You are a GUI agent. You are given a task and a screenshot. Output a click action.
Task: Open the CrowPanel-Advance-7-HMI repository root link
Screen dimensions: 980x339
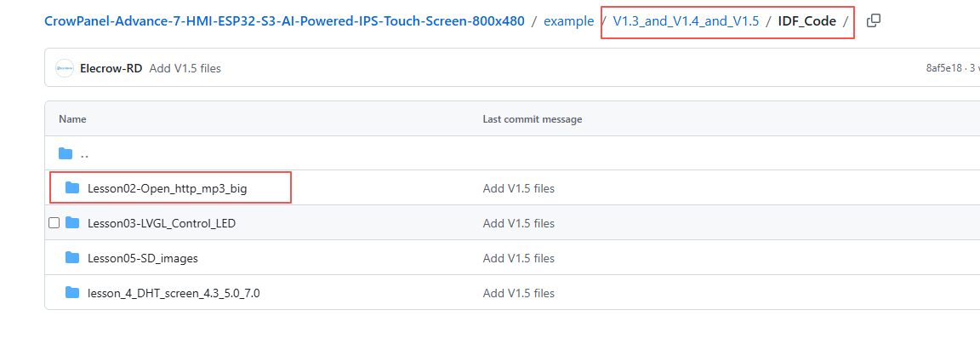284,21
